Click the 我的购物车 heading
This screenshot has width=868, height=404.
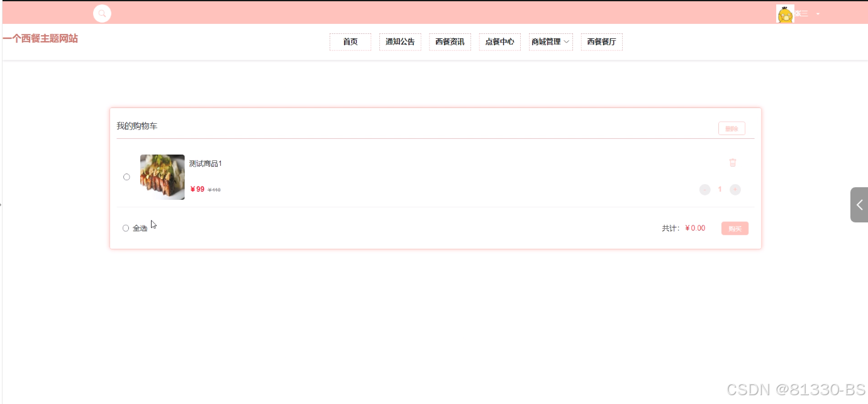(137, 126)
